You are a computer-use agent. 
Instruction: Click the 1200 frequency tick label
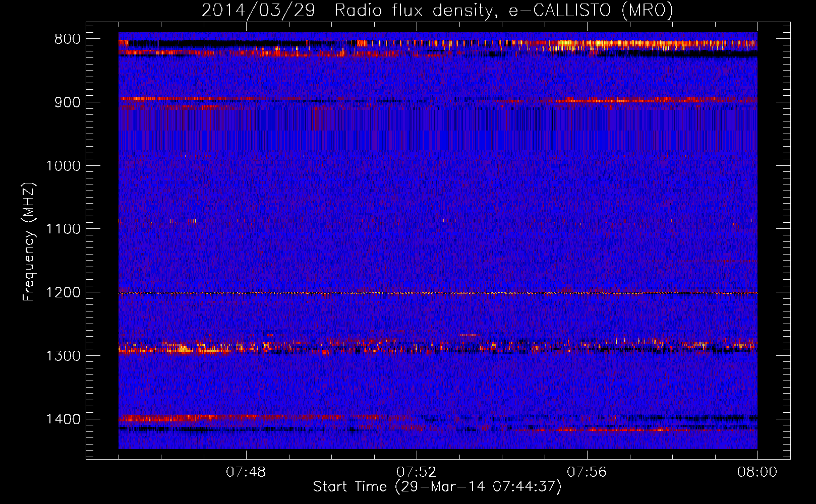(x=64, y=293)
